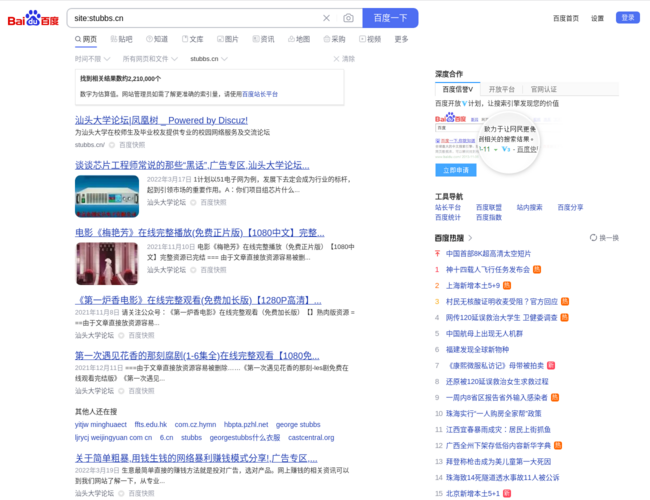Select the 网页 tab
The image size is (650, 500).
click(x=86, y=39)
